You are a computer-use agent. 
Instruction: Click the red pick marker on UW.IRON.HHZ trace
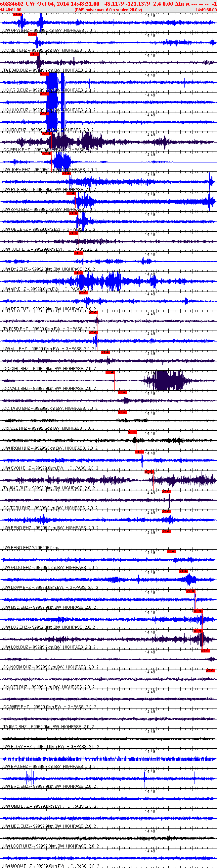click(132, 432)
